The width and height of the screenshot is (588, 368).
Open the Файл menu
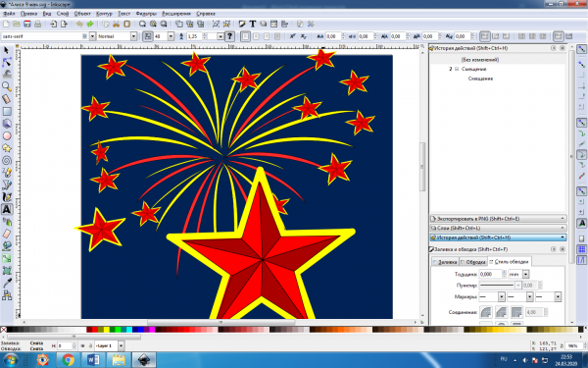[9, 14]
